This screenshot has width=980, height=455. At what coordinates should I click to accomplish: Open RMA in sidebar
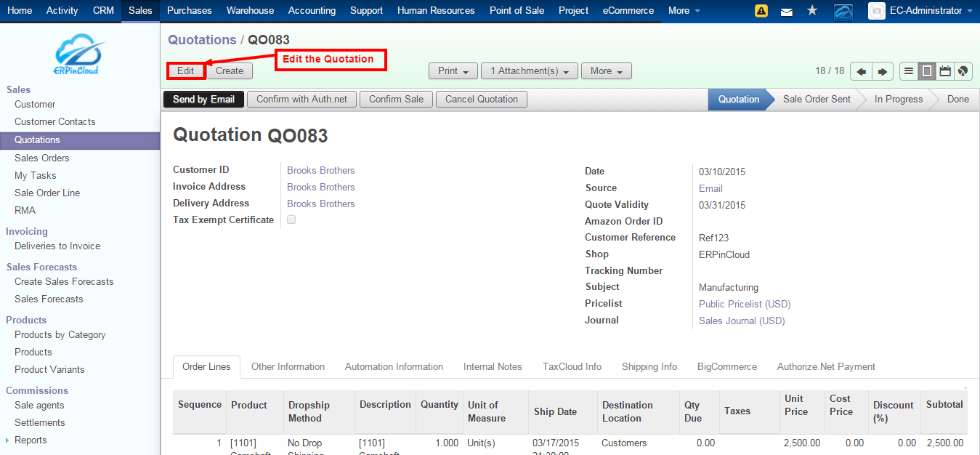click(25, 211)
